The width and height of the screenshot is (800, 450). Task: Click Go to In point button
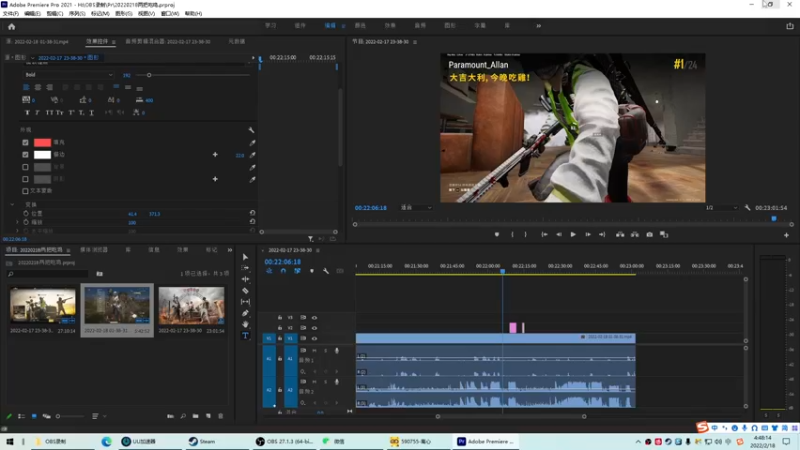point(544,235)
